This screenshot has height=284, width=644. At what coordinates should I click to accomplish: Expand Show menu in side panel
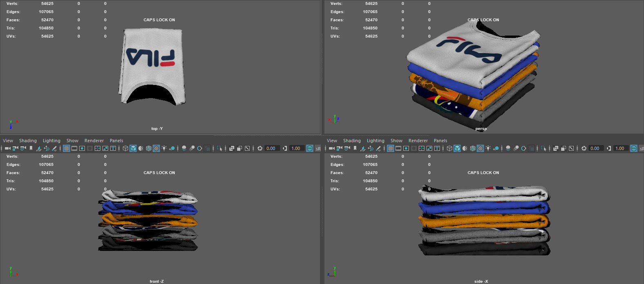(396, 141)
